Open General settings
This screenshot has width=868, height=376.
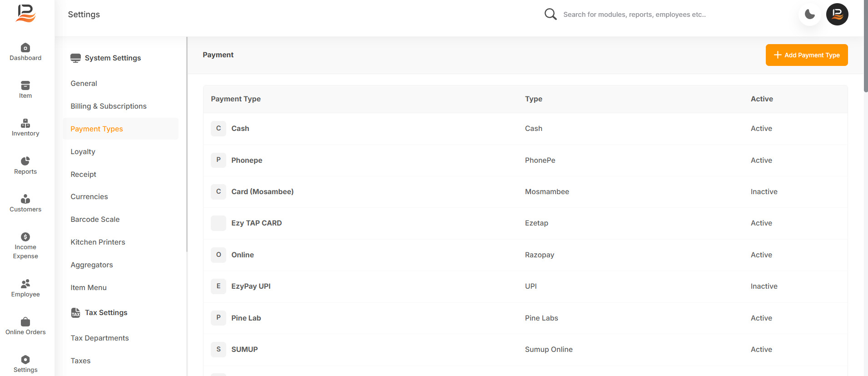tap(84, 84)
